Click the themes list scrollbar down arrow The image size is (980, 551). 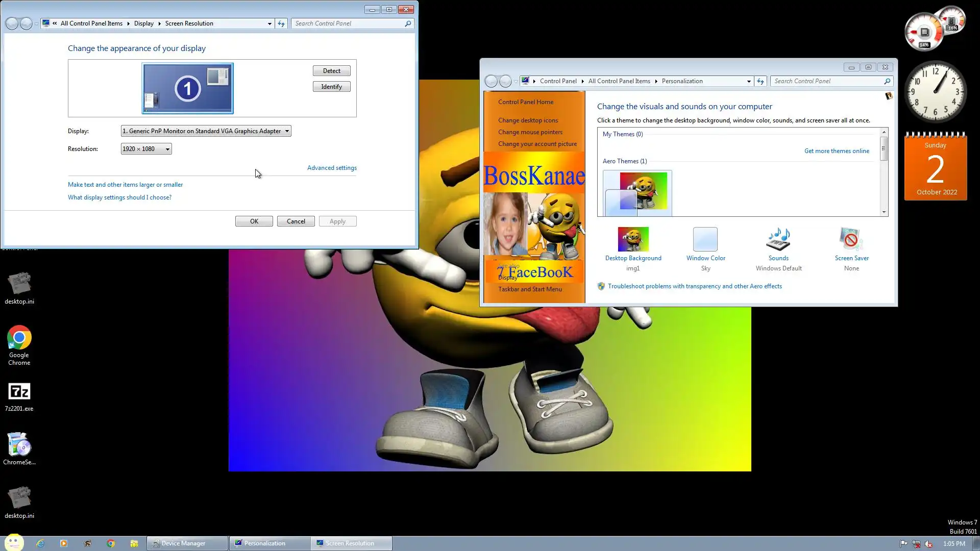pyautogui.click(x=884, y=212)
